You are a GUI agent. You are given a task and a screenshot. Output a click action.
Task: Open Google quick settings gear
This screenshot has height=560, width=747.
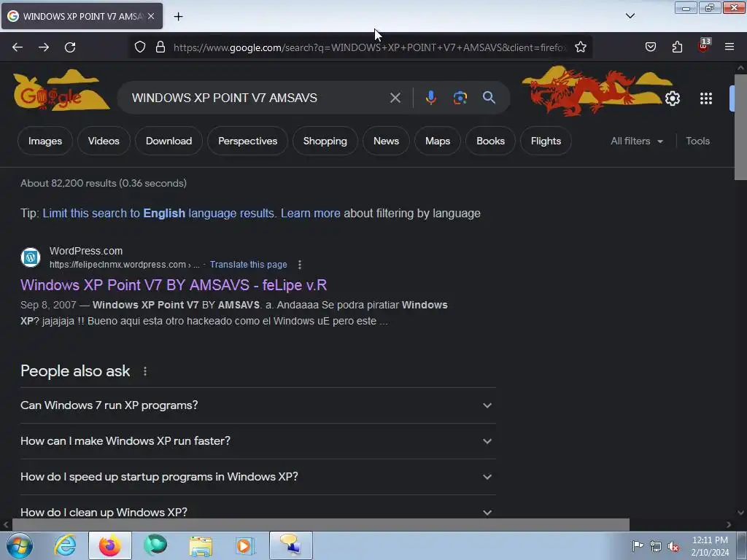(672, 98)
